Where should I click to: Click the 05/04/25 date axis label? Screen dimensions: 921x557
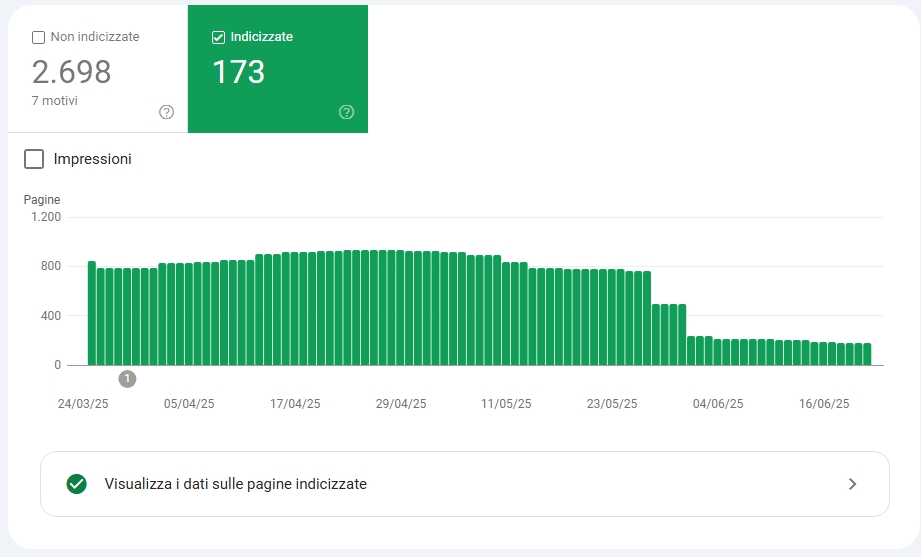point(189,404)
